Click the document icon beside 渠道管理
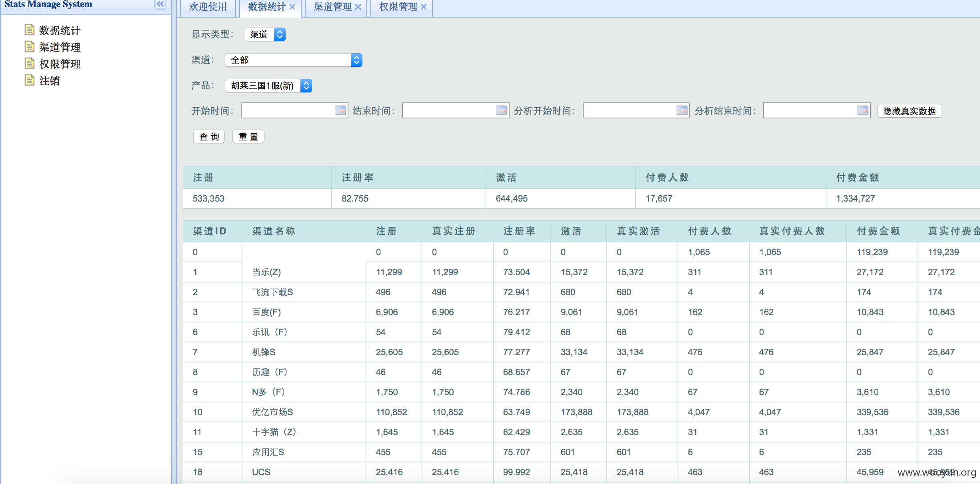 (x=29, y=47)
